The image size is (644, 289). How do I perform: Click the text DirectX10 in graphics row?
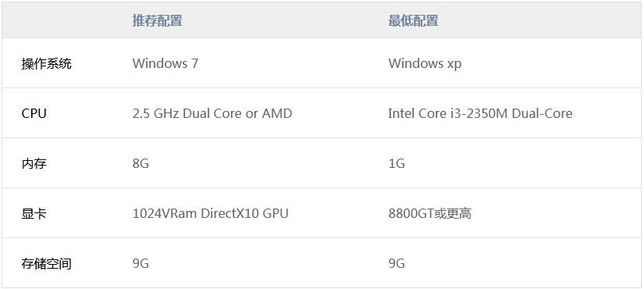[x=230, y=214]
